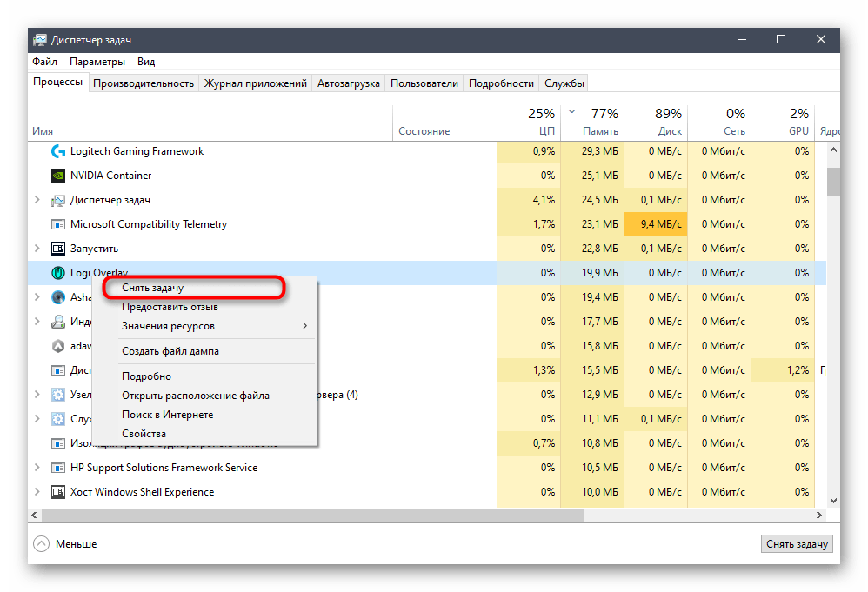Click the Слу process gear icon
Screen dimensions: 868x592
click(58, 419)
